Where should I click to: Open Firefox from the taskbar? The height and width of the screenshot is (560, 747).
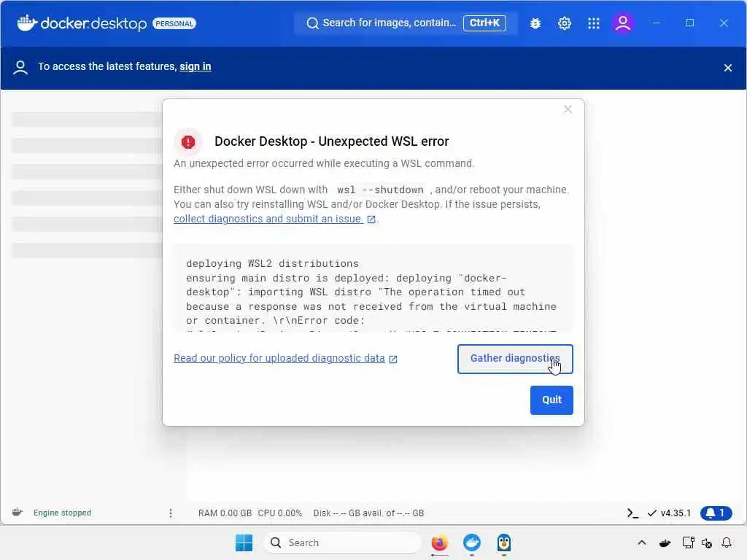tap(439, 542)
